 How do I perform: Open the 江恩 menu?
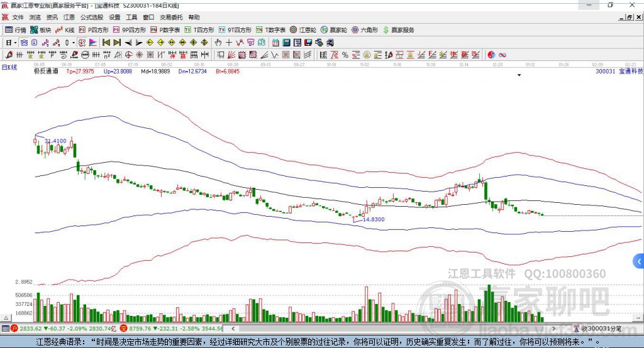pos(69,17)
